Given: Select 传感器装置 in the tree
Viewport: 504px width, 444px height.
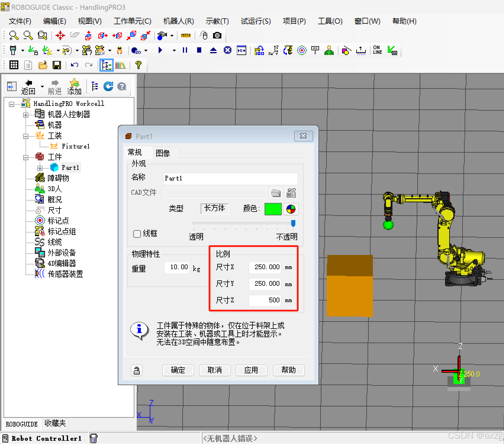Looking at the screenshot, I should point(65,274).
